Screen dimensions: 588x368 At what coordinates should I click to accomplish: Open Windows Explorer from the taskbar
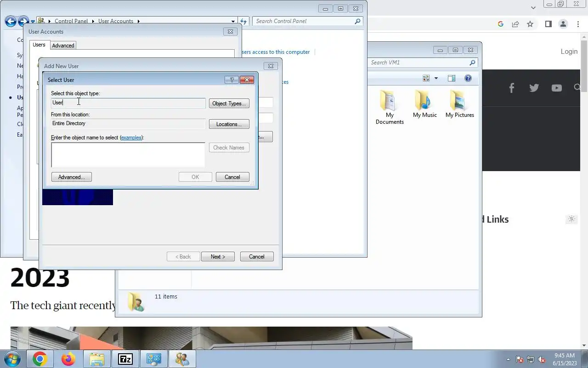click(x=97, y=359)
